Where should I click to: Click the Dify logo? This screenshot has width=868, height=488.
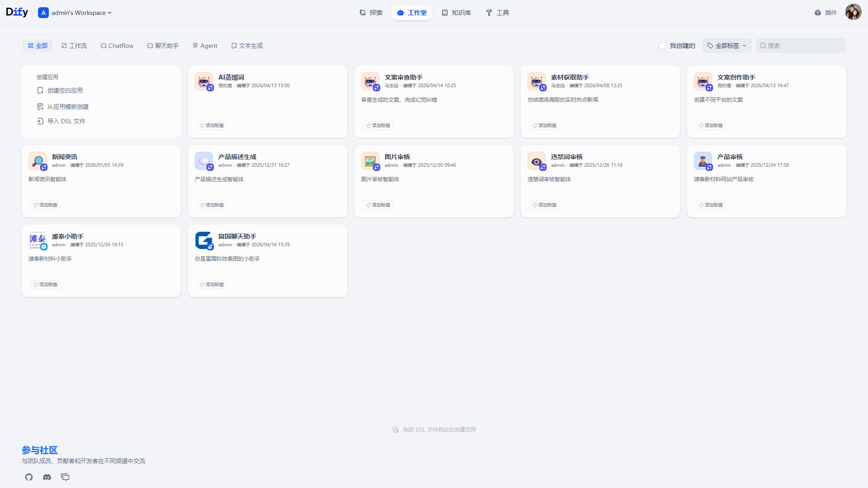[x=17, y=12]
